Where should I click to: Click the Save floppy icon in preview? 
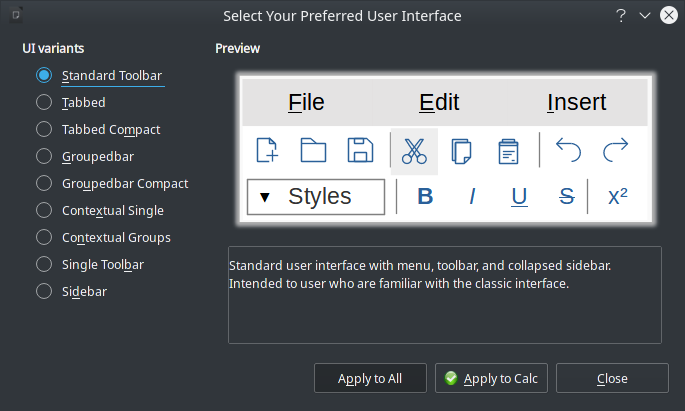[x=360, y=150]
